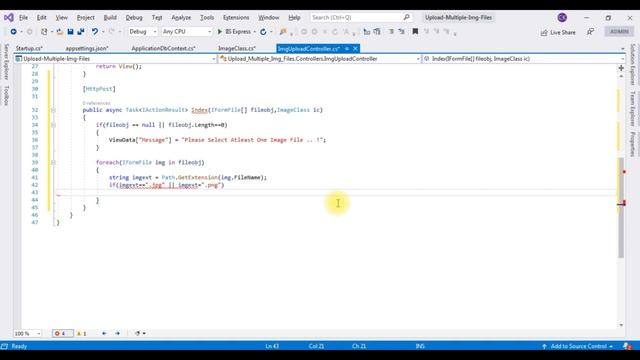Open the Tools menu

point(207,18)
